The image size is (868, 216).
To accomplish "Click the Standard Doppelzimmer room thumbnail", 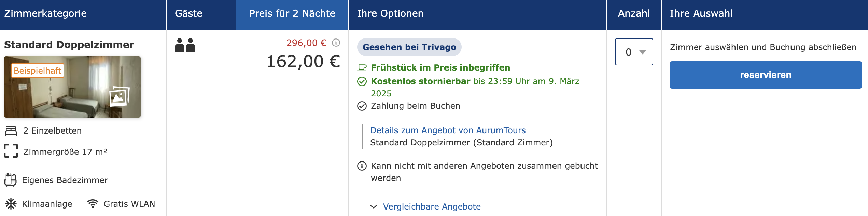I will pos(72,87).
